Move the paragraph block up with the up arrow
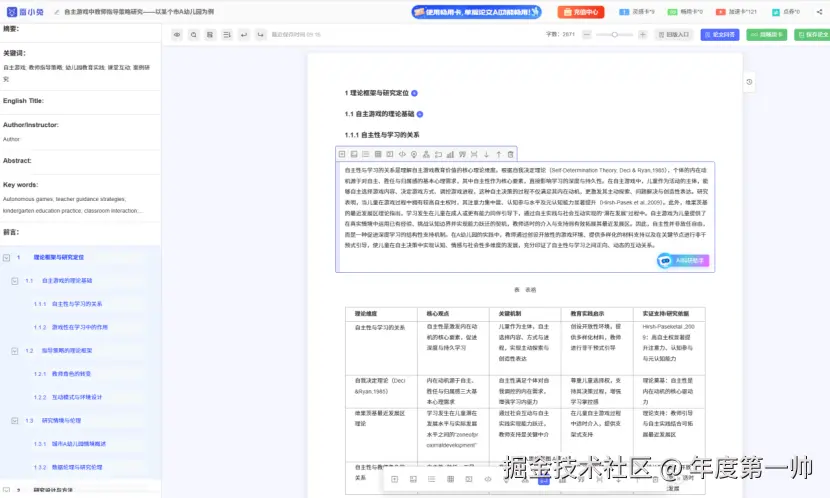 point(499,154)
